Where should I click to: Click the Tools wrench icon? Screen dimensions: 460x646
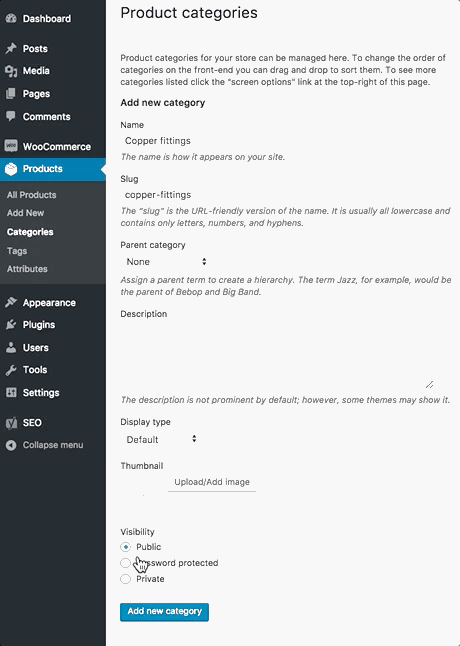point(11,370)
